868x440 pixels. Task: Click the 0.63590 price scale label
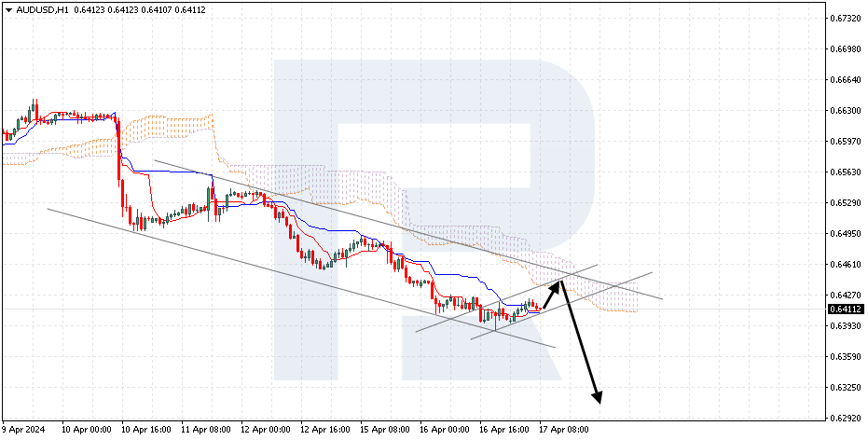844,356
